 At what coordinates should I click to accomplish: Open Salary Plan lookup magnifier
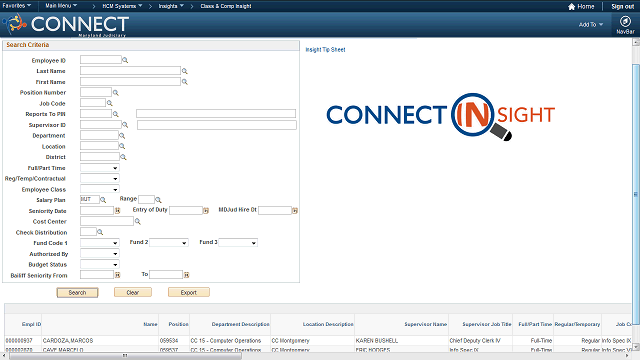click(103, 200)
